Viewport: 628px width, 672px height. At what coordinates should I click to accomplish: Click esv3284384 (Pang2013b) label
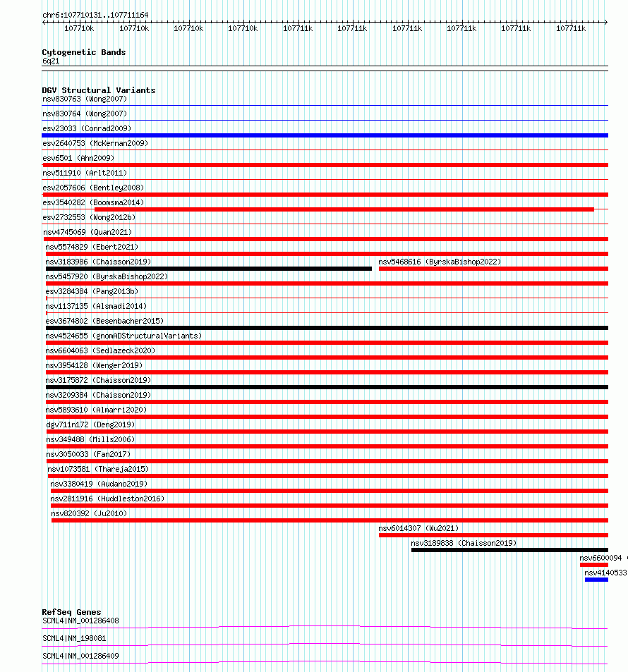(92, 291)
